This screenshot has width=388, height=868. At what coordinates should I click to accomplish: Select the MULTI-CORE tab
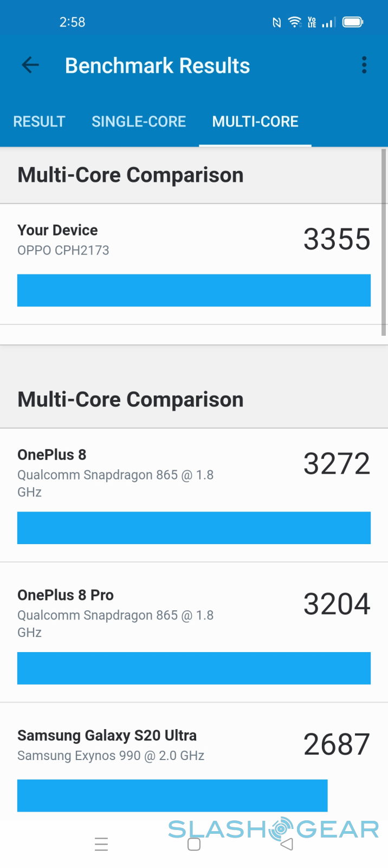(255, 122)
